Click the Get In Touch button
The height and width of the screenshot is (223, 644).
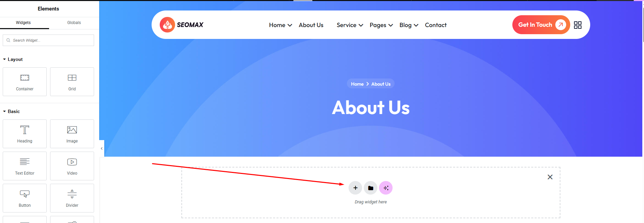pyautogui.click(x=541, y=25)
